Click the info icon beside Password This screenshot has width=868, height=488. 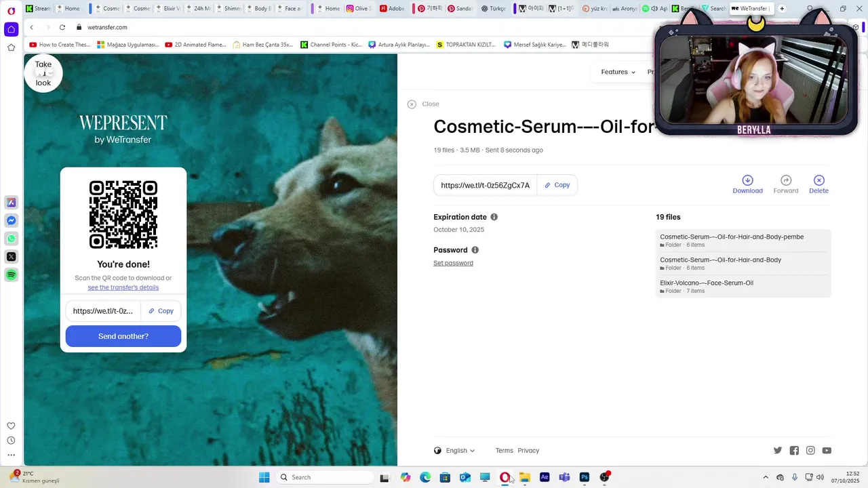475,250
